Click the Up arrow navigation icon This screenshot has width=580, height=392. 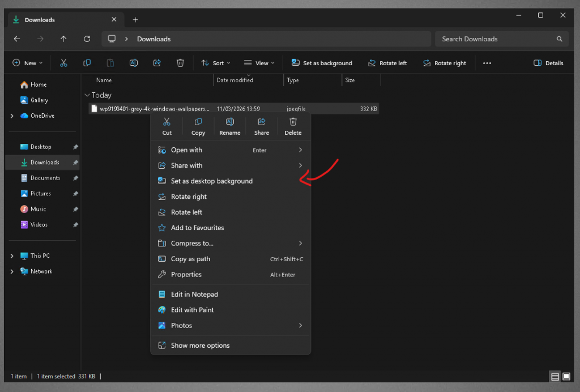tap(63, 39)
